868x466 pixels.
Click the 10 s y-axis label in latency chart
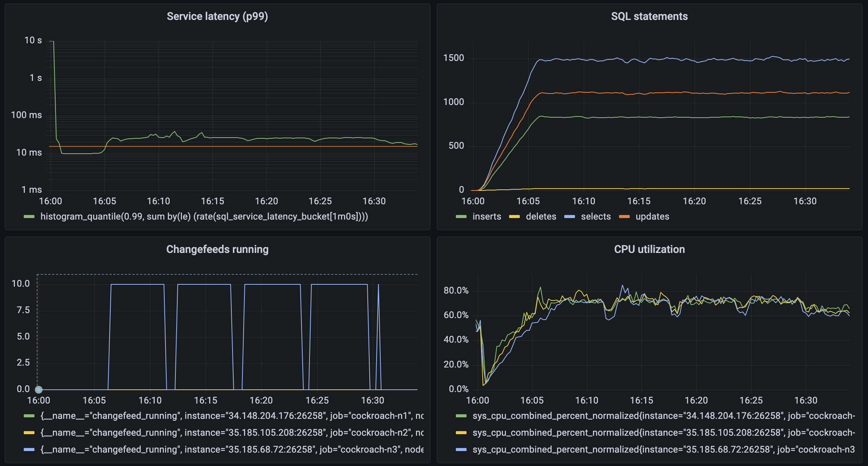33,40
